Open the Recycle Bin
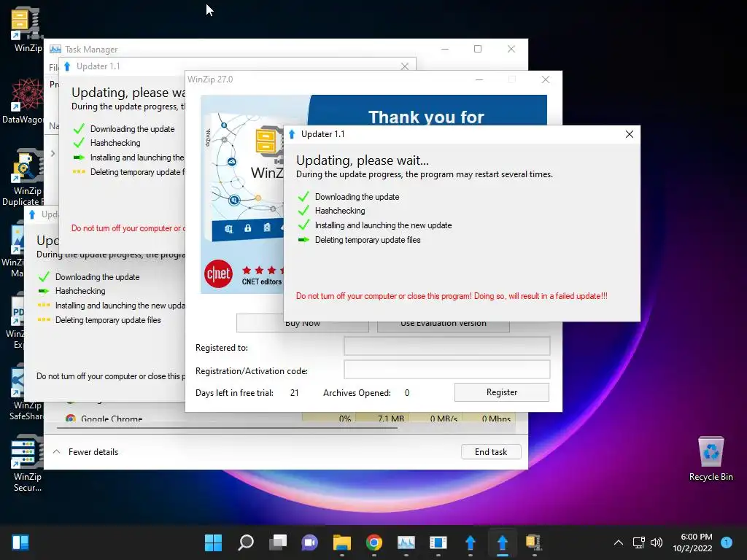Viewport: 747px width, 560px height. (711, 459)
